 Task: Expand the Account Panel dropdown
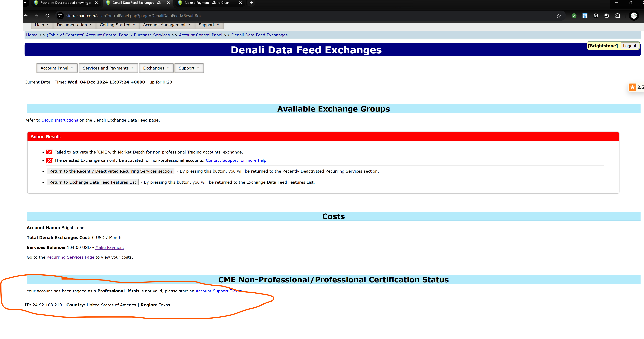pos(57,68)
